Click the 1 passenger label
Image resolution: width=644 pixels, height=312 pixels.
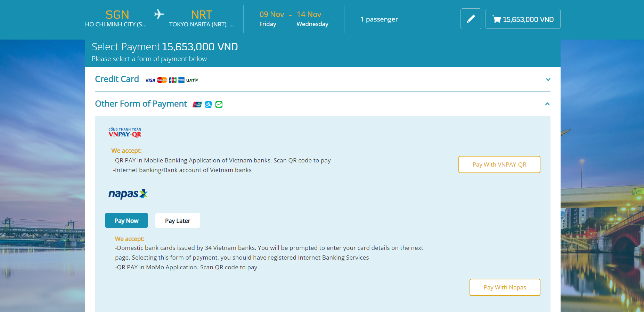coord(379,19)
